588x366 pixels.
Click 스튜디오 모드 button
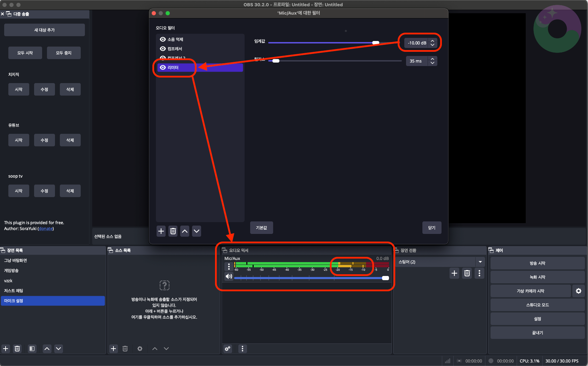click(x=538, y=305)
